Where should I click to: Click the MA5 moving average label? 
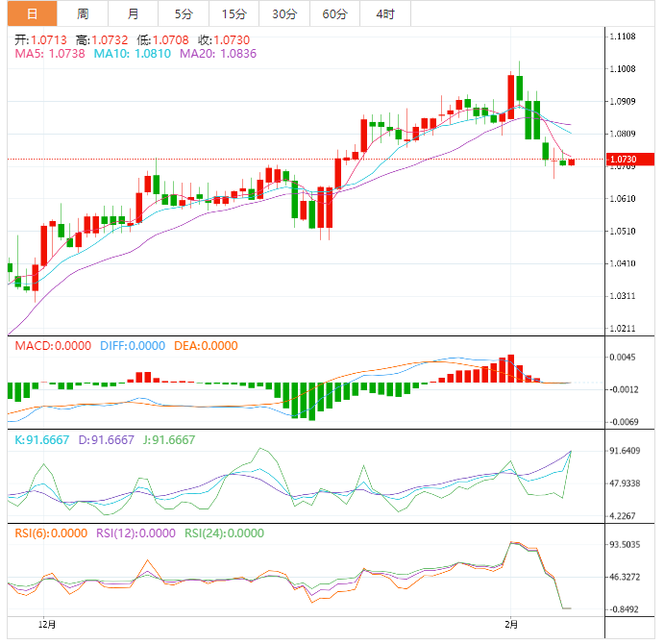(x=49, y=54)
